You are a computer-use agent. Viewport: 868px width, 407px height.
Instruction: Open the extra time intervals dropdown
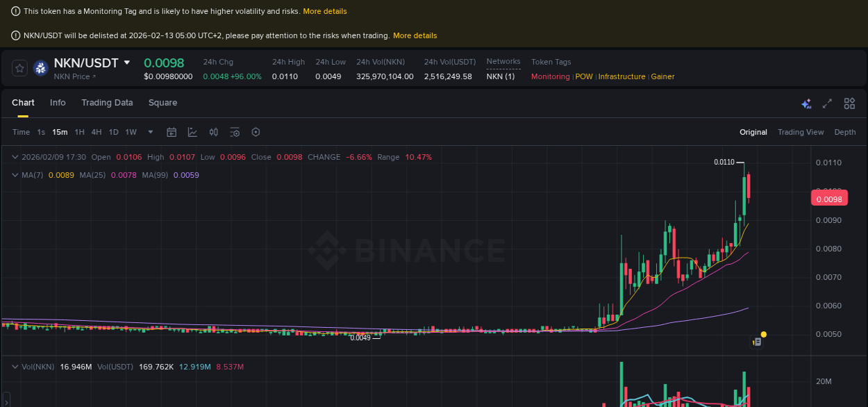tap(150, 132)
